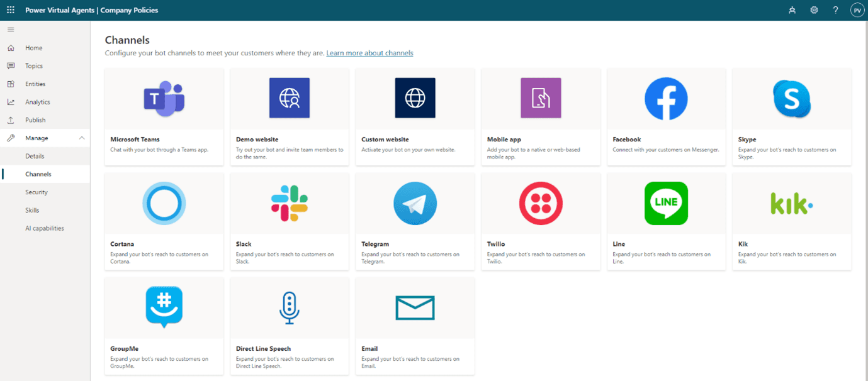This screenshot has width=868, height=381.
Task: Collapse the Manage section chevron
Action: [81, 138]
